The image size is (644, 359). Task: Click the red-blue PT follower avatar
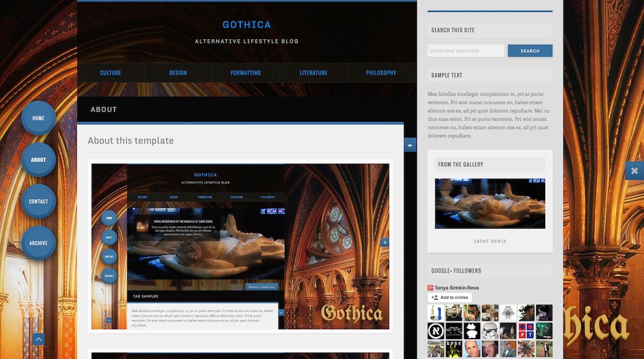tap(526, 330)
